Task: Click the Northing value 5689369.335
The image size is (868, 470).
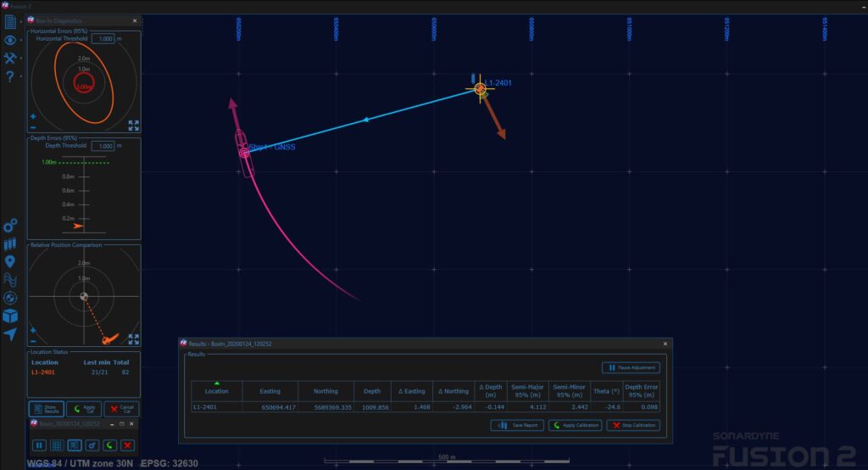Action: click(332, 407)
